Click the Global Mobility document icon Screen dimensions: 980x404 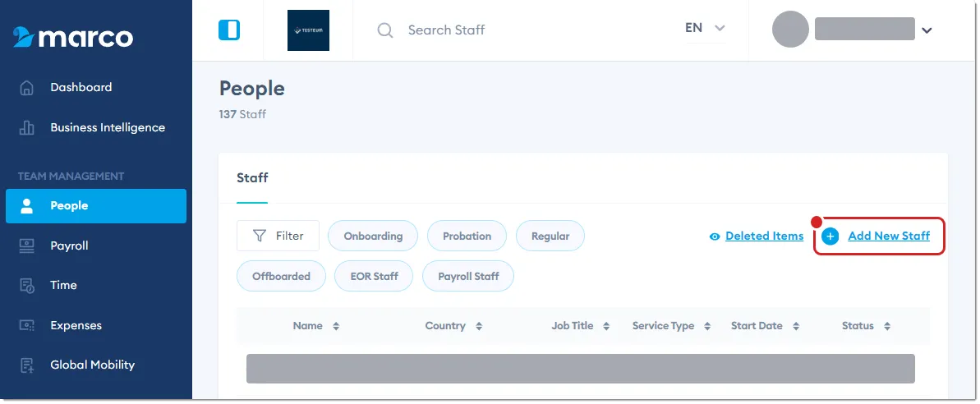point(27,365)
